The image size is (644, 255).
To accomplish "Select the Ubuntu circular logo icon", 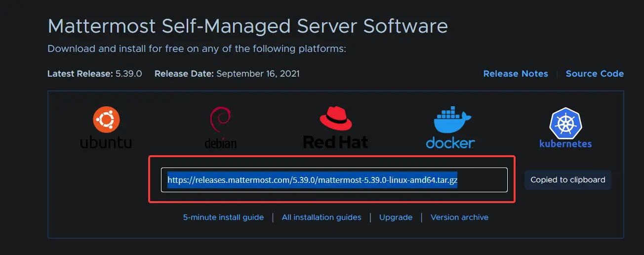I will (107, 121).
